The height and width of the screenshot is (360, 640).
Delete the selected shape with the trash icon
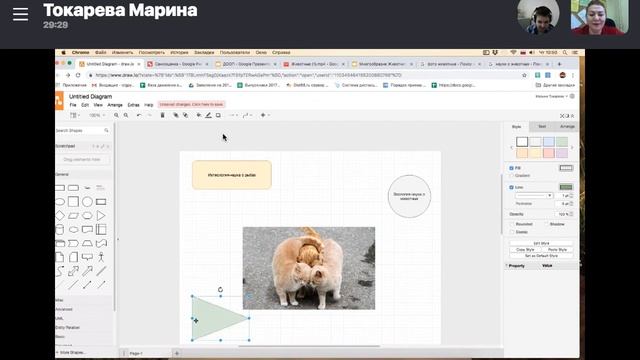tap(162, 116)
